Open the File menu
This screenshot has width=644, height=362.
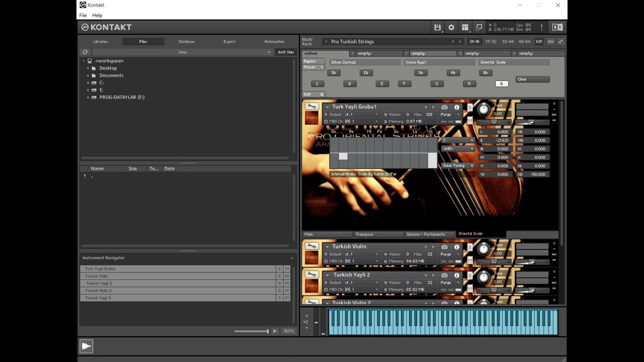(x=83, y=16)
